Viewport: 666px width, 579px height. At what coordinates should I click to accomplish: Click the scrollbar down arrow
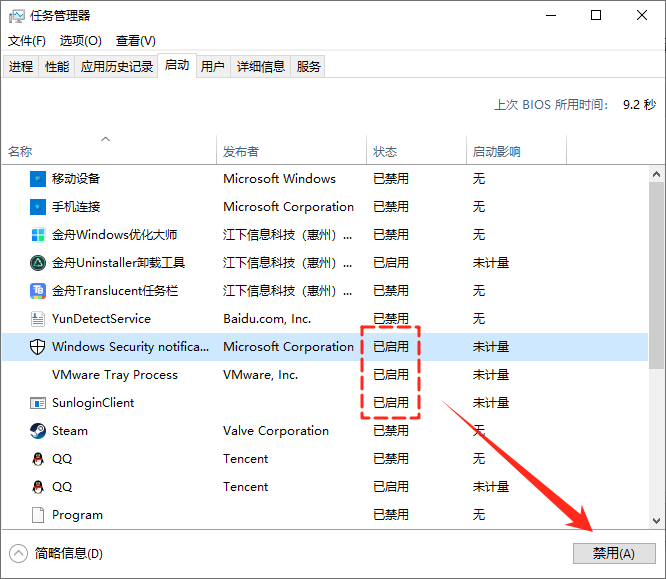tap(656, 520)
